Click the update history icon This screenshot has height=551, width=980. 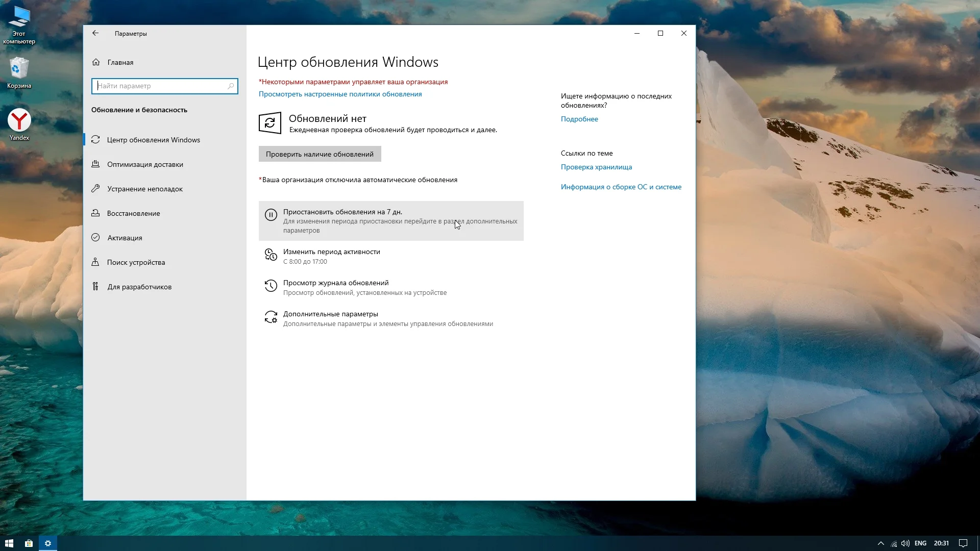(x=271, y=286)
